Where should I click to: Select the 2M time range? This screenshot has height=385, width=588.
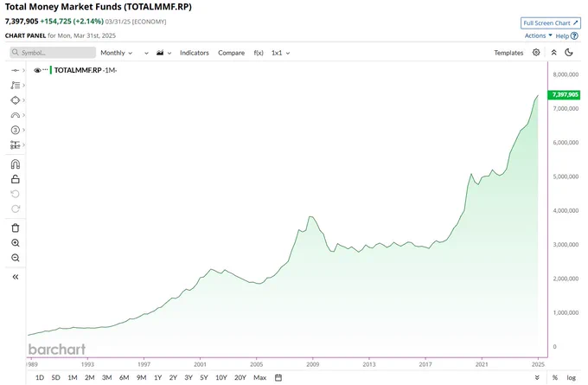tap(90, 377)
